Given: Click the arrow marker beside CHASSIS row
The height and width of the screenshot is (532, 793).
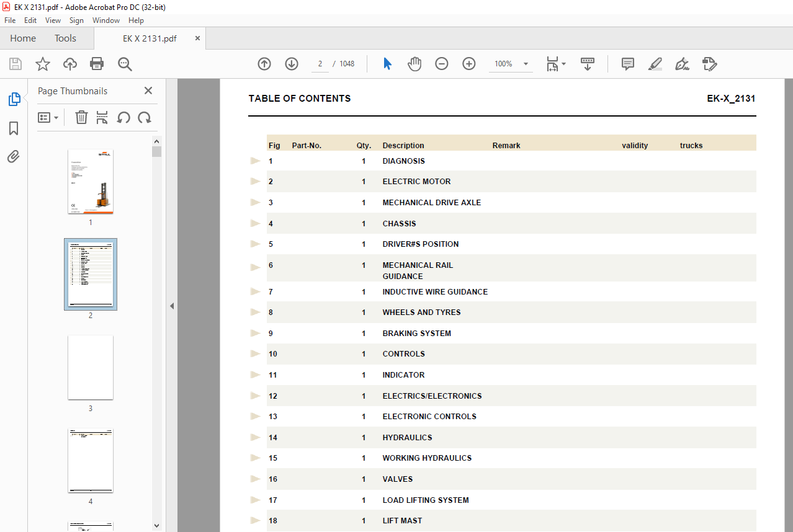Looking at the screenshot, I should 255,223.
